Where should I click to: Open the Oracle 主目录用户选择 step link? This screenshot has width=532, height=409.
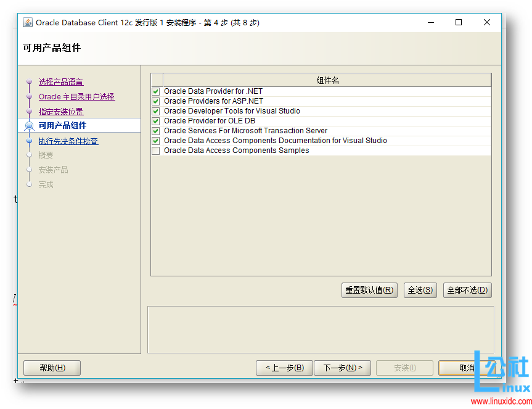(76, 96)
